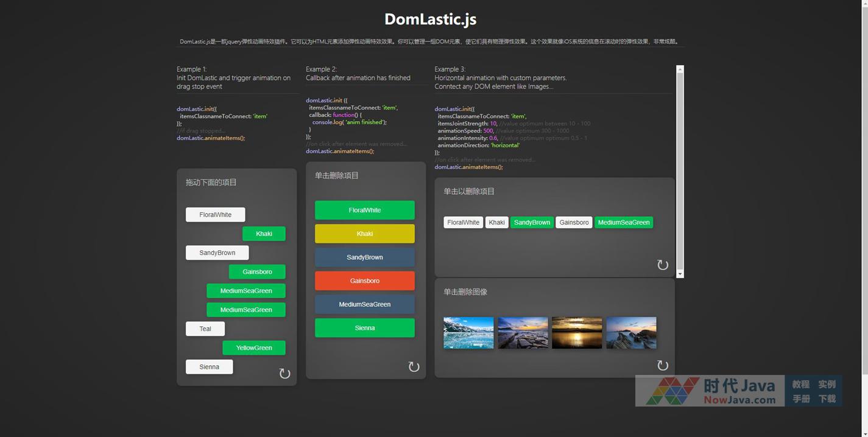Click the vertical scrollbar thumb beside Example 3
Screen dimensions: 868x437
pos(680,170)
